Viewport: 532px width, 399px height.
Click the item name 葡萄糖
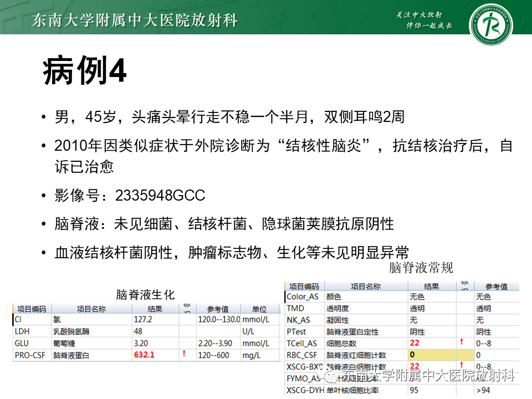click(64, 344)
